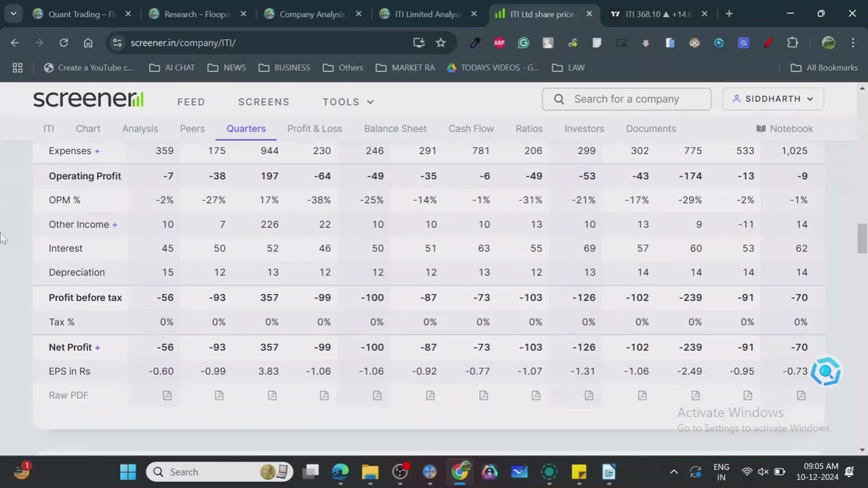
Task: Open the FEED page
Action: 191,102
